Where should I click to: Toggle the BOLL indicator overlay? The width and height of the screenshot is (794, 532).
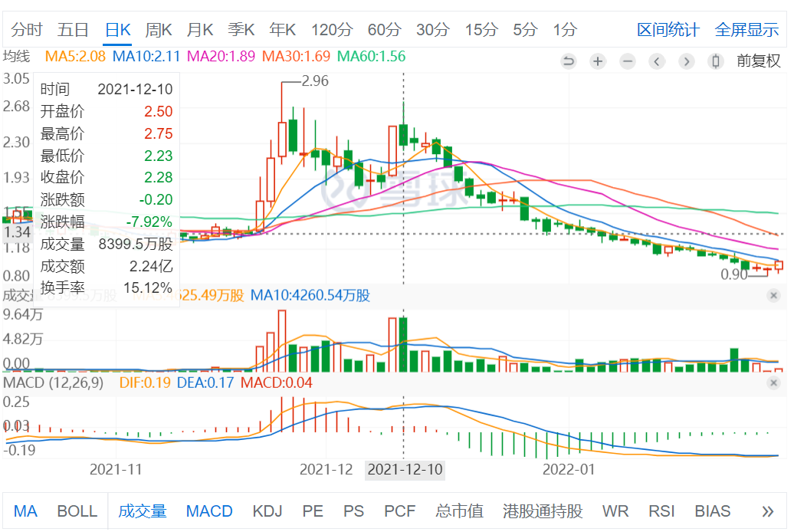pos(77,511)
